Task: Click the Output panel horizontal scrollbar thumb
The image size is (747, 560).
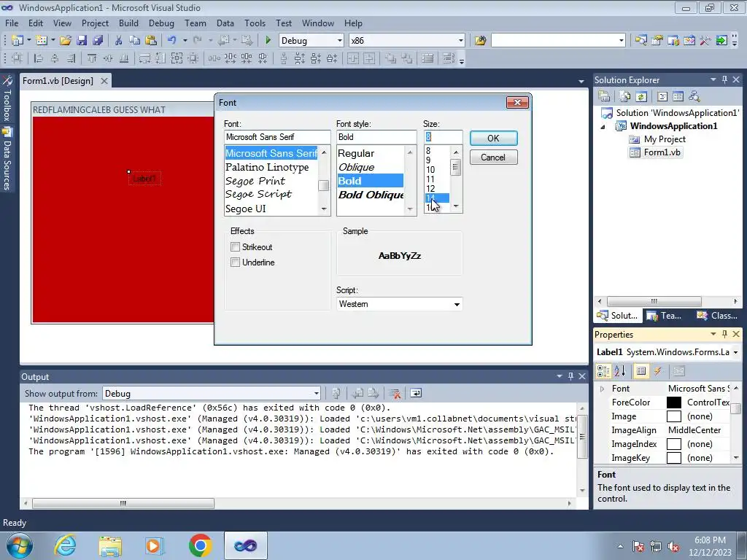Action: coord(123,503)
